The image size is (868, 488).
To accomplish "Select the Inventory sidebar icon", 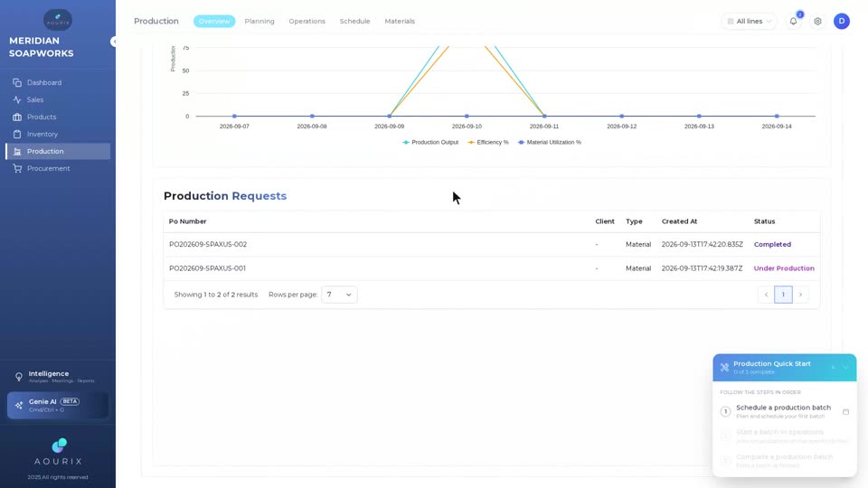I will pyautogui.click(x=17, y=134).
